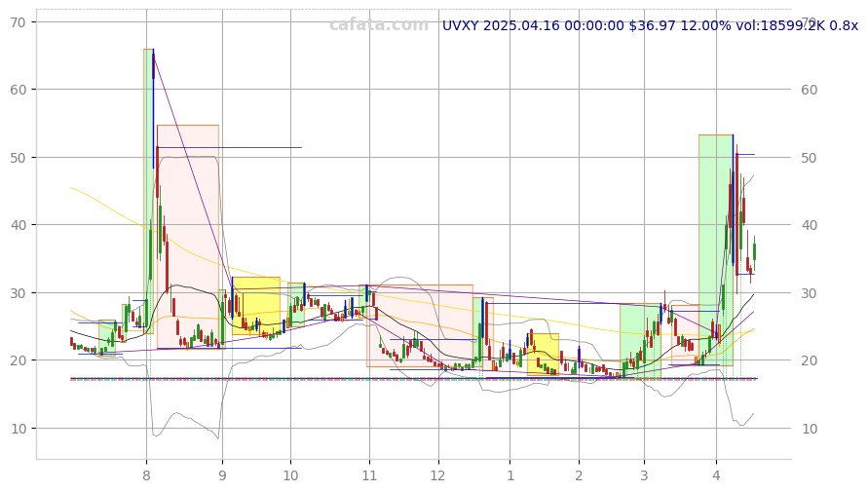This screenshot has width=868, height=492.
Task: Click x-axis month label 11
Action: click(368, 475)
